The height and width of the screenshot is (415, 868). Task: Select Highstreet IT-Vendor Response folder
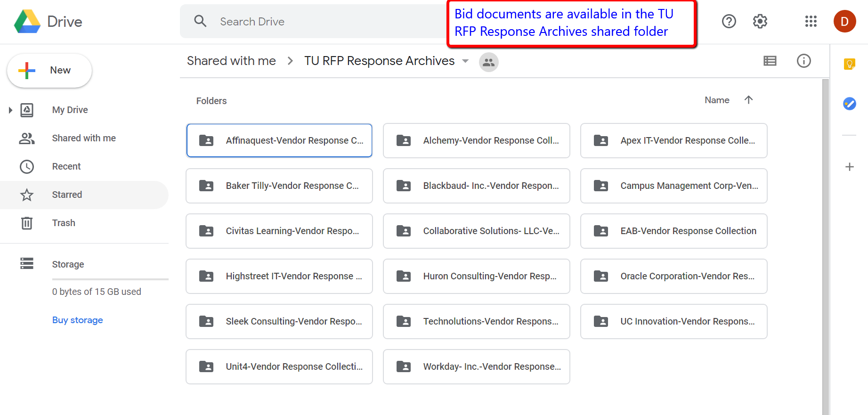279,276
